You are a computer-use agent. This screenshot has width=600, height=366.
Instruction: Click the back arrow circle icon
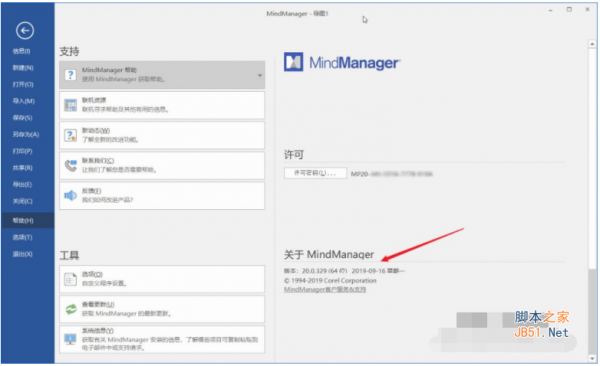tap(25, 31)
